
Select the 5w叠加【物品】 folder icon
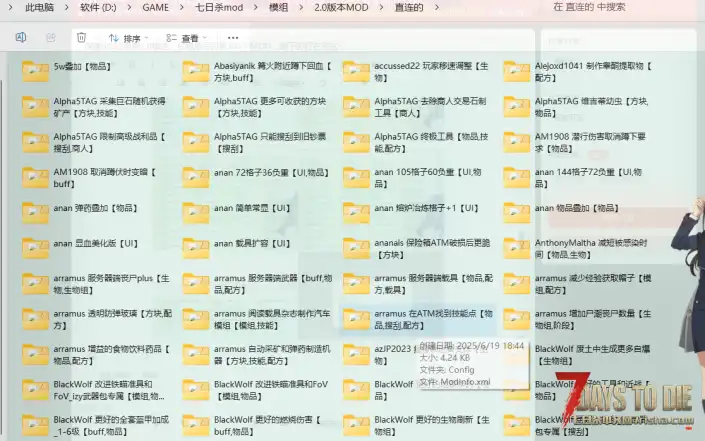pos(35,71)
